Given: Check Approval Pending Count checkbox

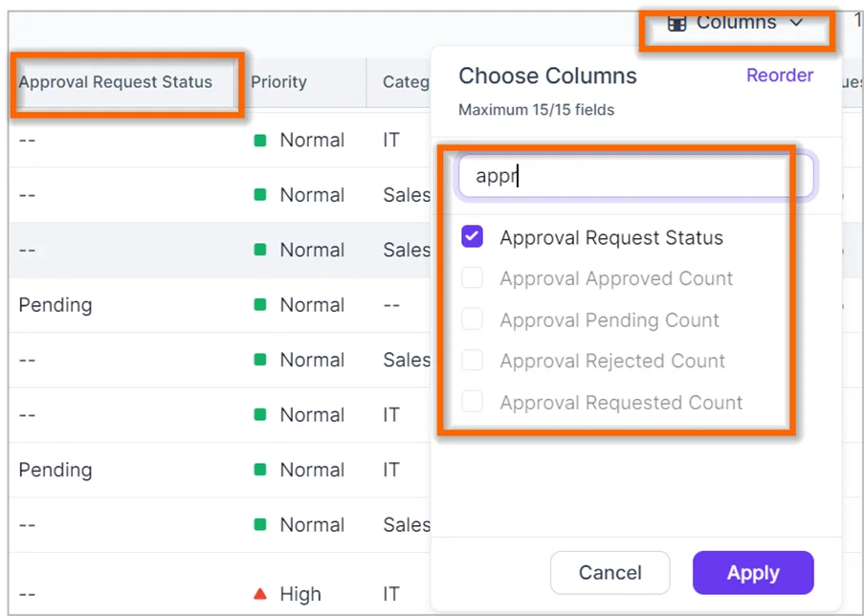Looking at the screenshot, I should (472, 319).
